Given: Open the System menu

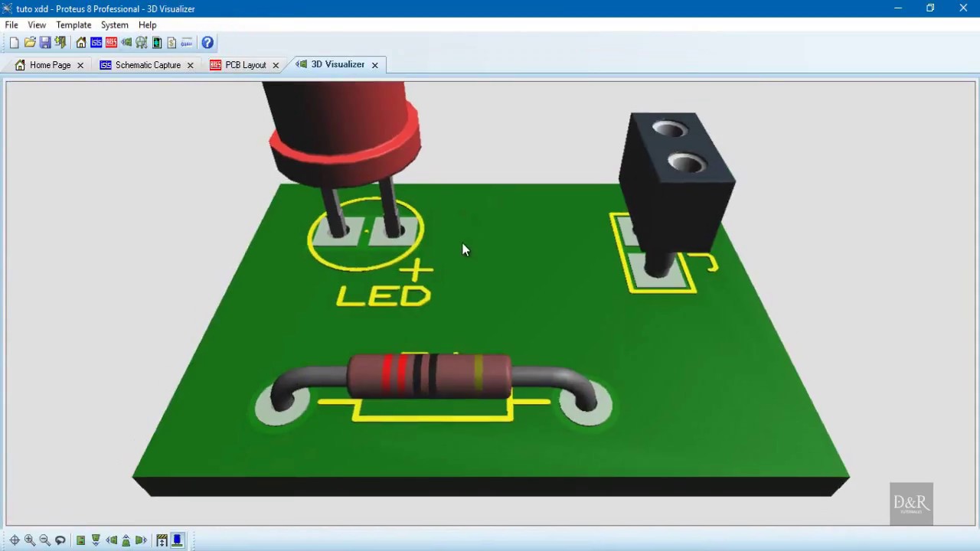Looking at the screenshot, I should [x=114, y=25].
